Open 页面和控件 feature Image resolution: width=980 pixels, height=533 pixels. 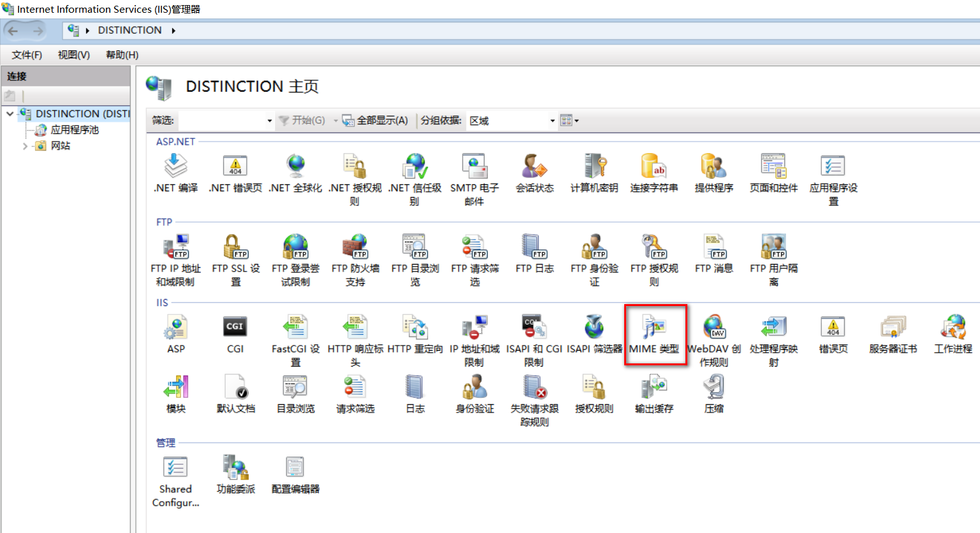tap(773, 173)
